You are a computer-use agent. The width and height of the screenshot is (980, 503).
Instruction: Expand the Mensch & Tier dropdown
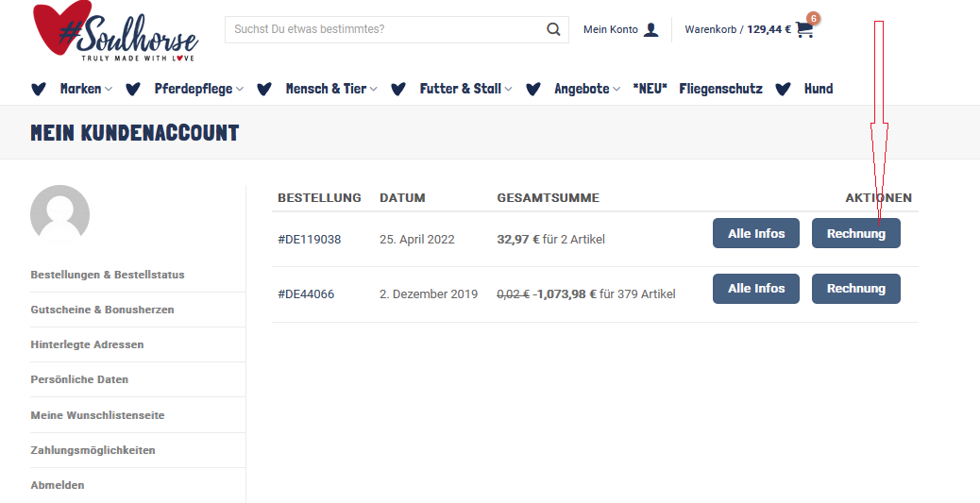[331, 89]
